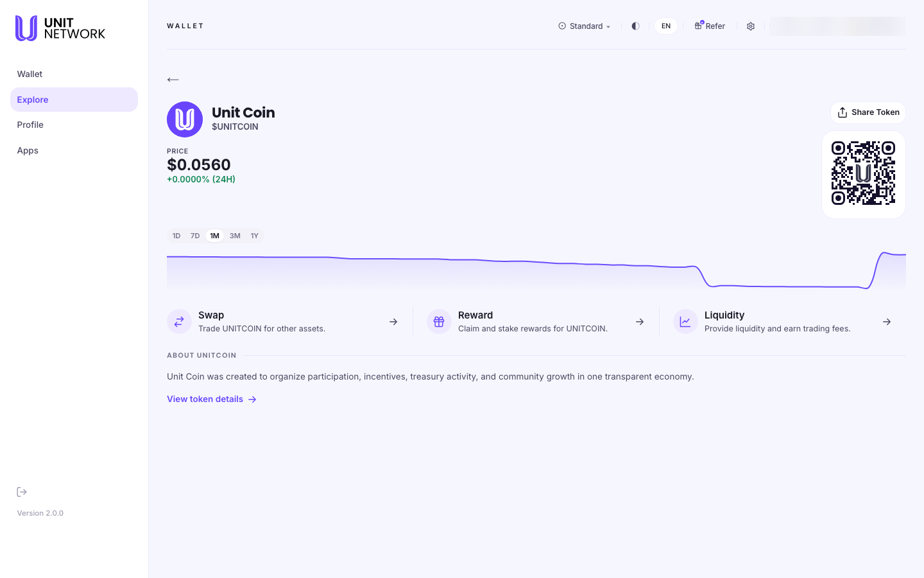Screen dimensions: 924x578
Task: Select Explore in the sidebar
Action: tap(74, 100)
